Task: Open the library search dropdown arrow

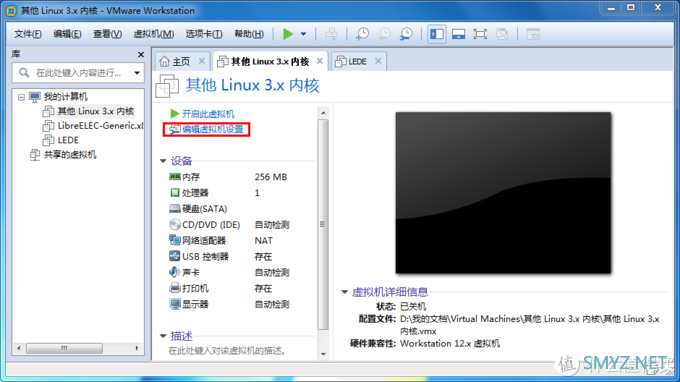Action: click(x=137, y=73)
